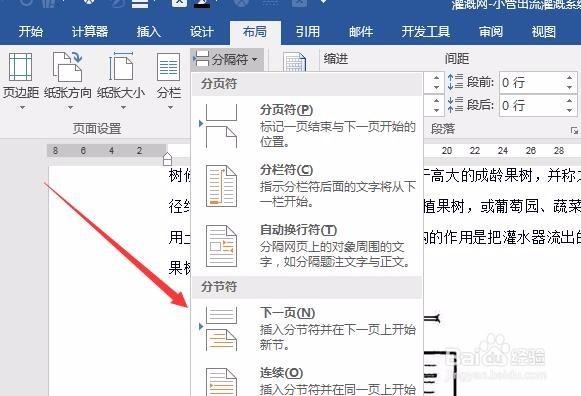This screenshot has height=396, width=581.
Task: Click the 段前 spacing icon
Action: [x=455, y=82]
